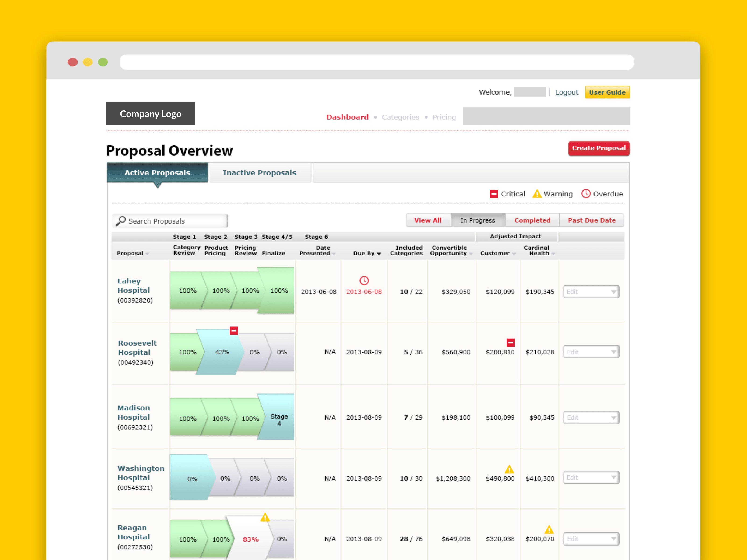
Task: Open Edit dropdown for Madison Hospital
Action: (x=591, y=418)
